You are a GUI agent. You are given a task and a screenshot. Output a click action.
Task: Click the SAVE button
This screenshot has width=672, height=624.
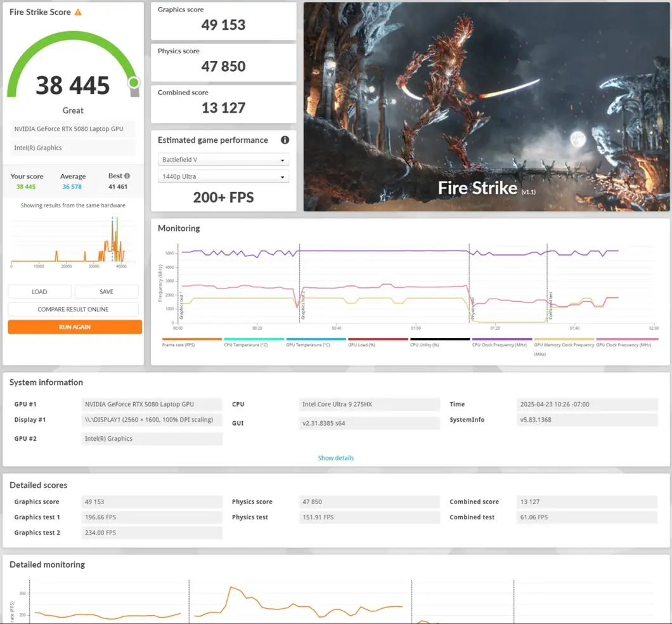[107, 292]
